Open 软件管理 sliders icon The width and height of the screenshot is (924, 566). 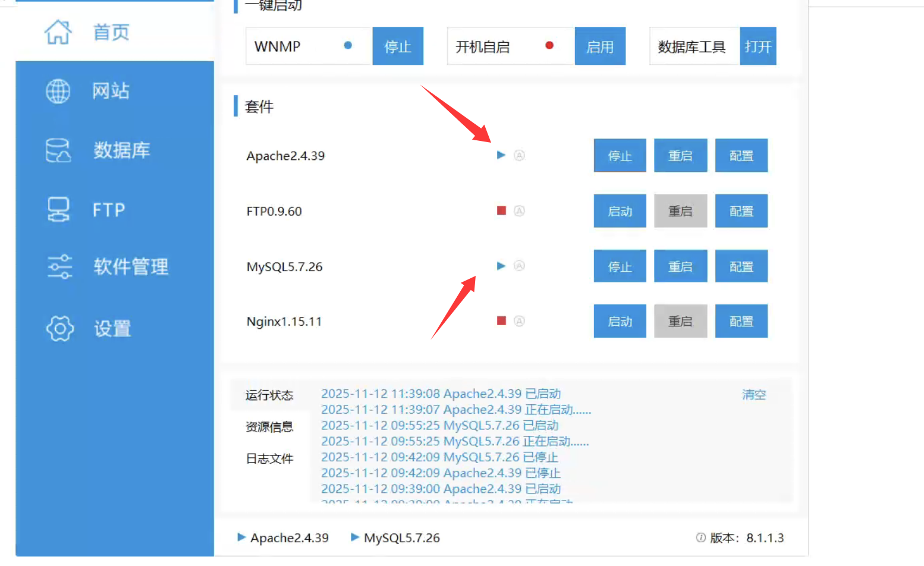[59, 267]
